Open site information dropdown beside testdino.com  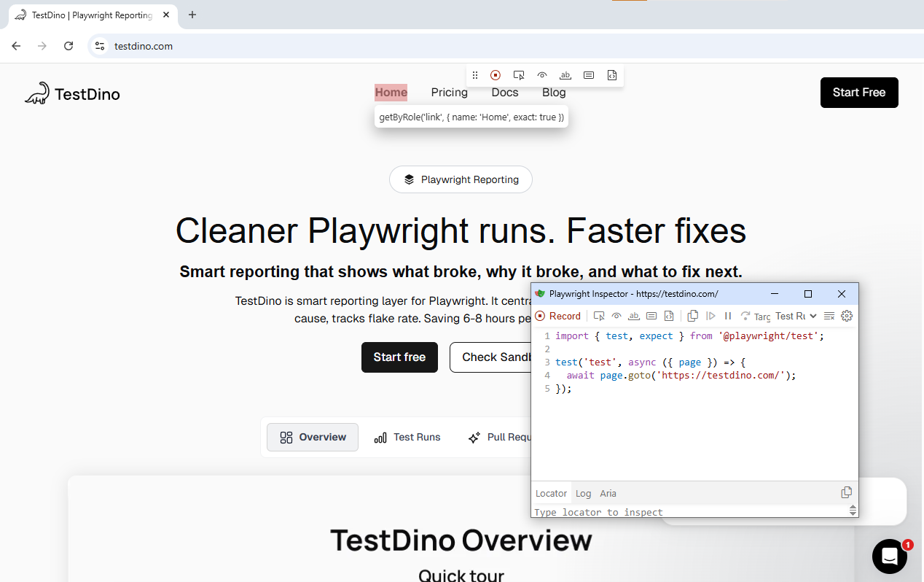click(x=100, y=46)
